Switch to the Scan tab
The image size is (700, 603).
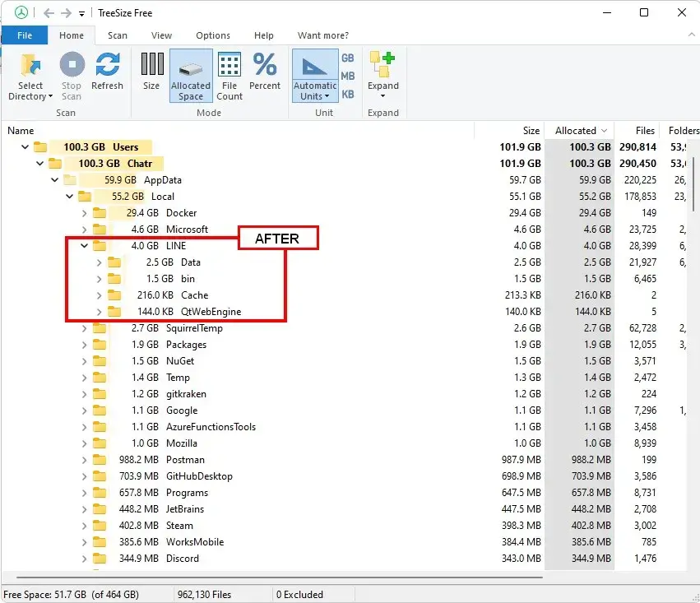coord(118,35)
